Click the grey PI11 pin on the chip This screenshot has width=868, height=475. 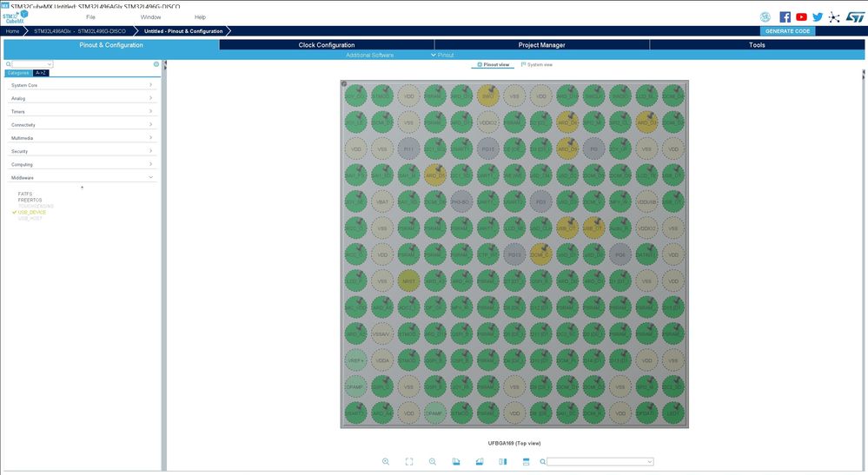coord(408,148)
